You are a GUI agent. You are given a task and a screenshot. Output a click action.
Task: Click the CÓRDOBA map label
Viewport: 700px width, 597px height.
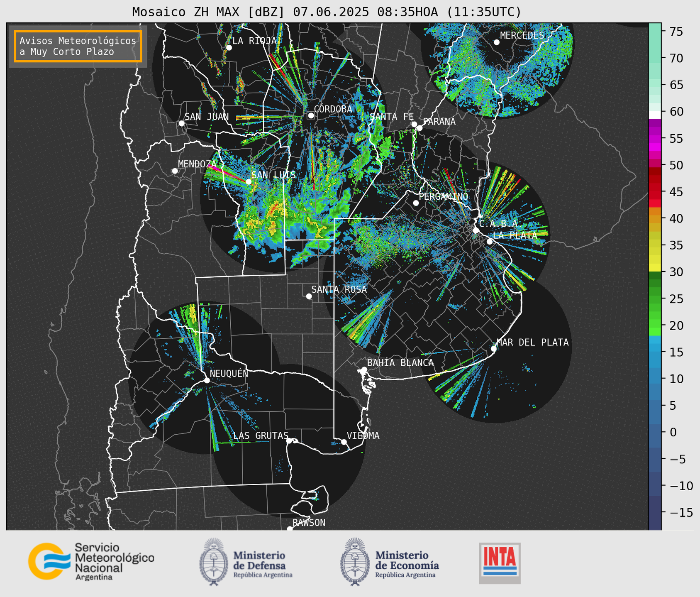pyautogui.click(x=333, y=109)
